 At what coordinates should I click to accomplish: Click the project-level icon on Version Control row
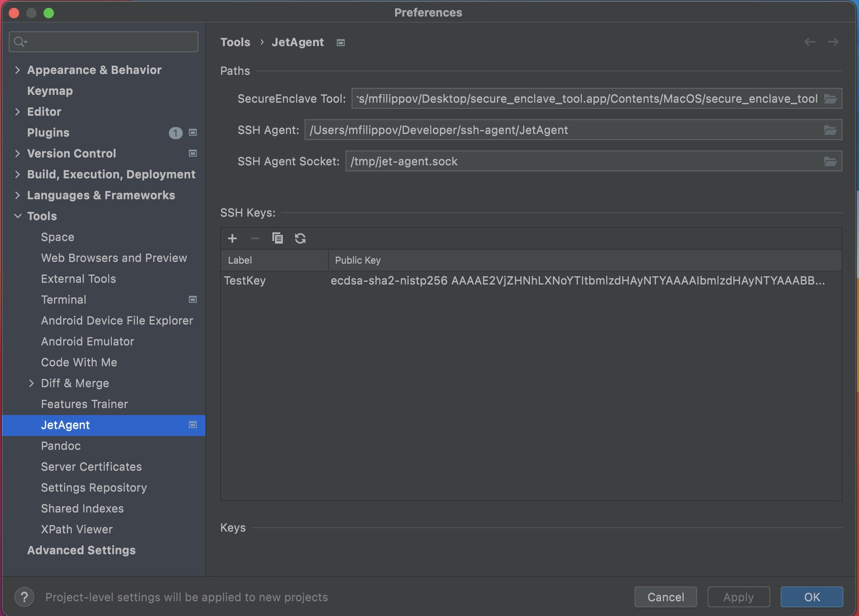(193, 153)
